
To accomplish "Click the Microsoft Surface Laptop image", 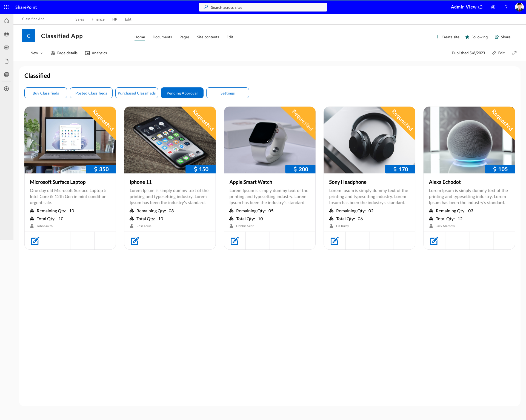I will 70,140.
